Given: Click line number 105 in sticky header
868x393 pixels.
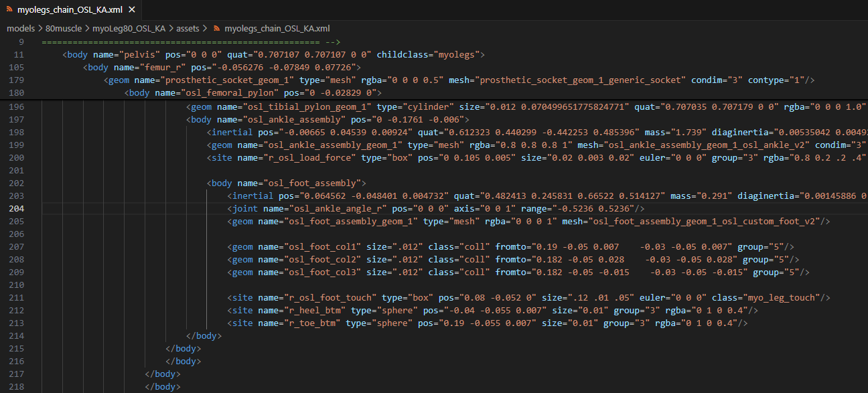Looking at the screenshot, I should [17, 67].
